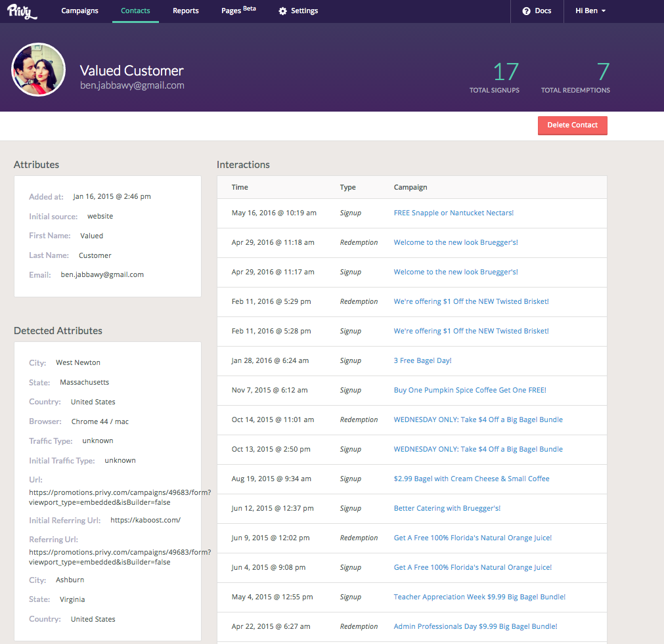This screenshot has width=664, height=644.
Task: Click the Valued Customer profile photo
Action: (39, 70)
